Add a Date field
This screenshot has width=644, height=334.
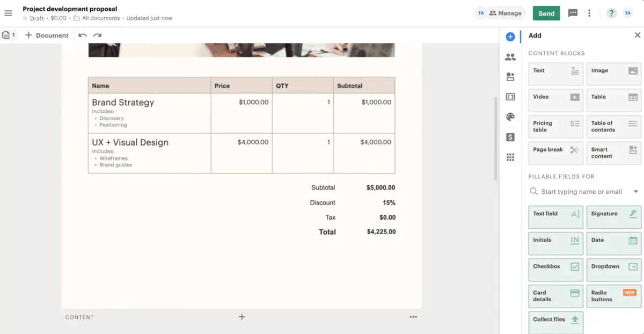pyautogui.click(x=614, y=243)
